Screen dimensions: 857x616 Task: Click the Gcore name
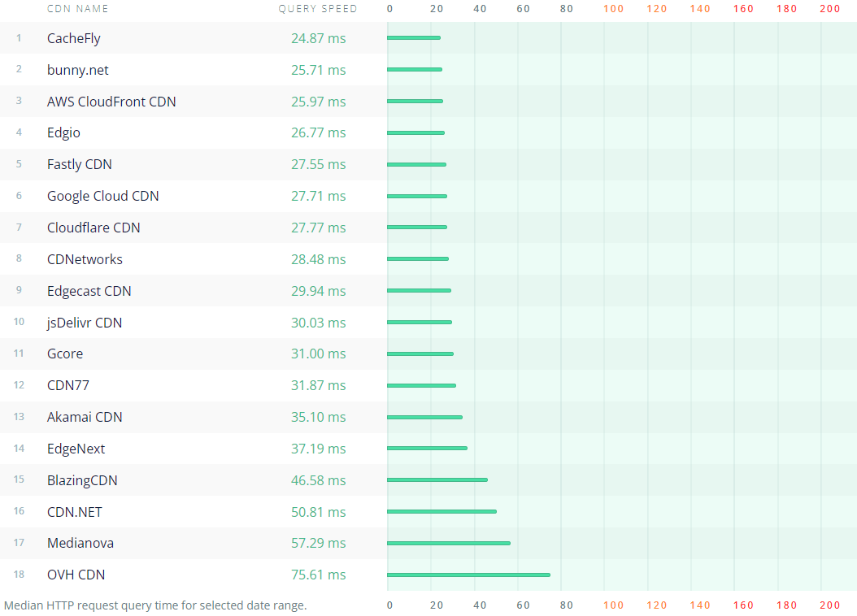(65, 354)
